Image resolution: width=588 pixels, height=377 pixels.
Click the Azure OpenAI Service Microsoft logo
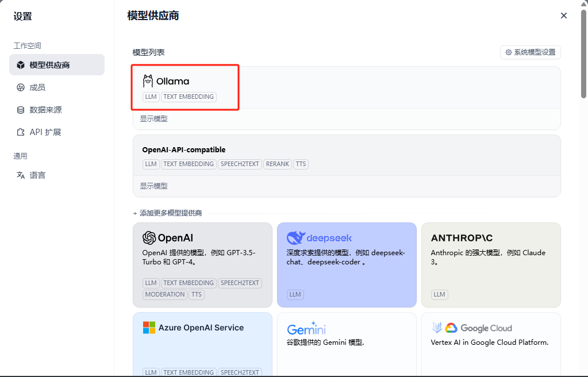(x=149, y=328)
